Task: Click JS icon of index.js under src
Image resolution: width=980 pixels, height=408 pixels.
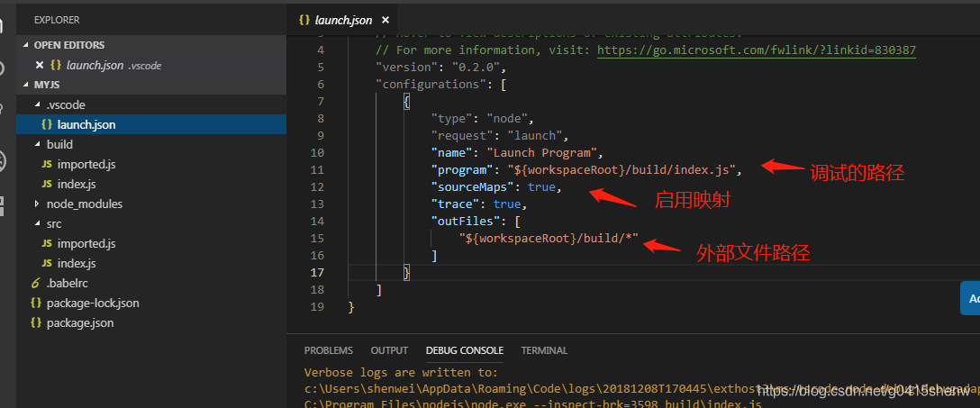Action: (47, 264)
